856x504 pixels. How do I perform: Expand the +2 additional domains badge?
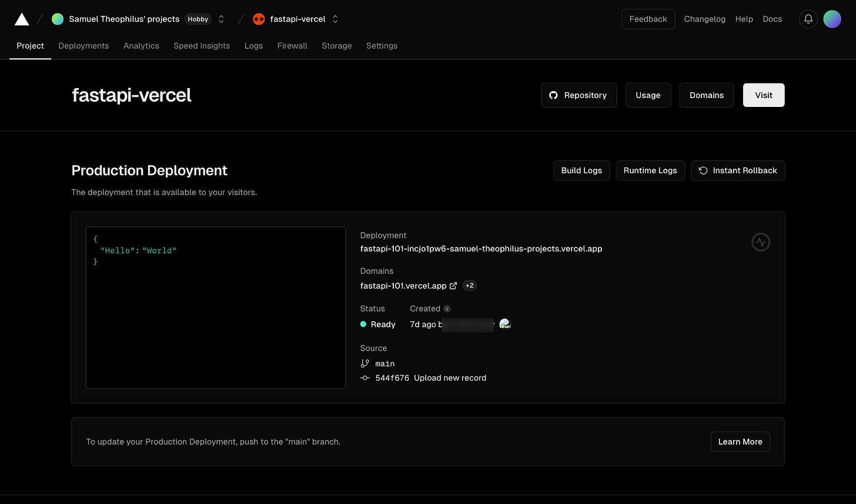[x=469, y=285]
